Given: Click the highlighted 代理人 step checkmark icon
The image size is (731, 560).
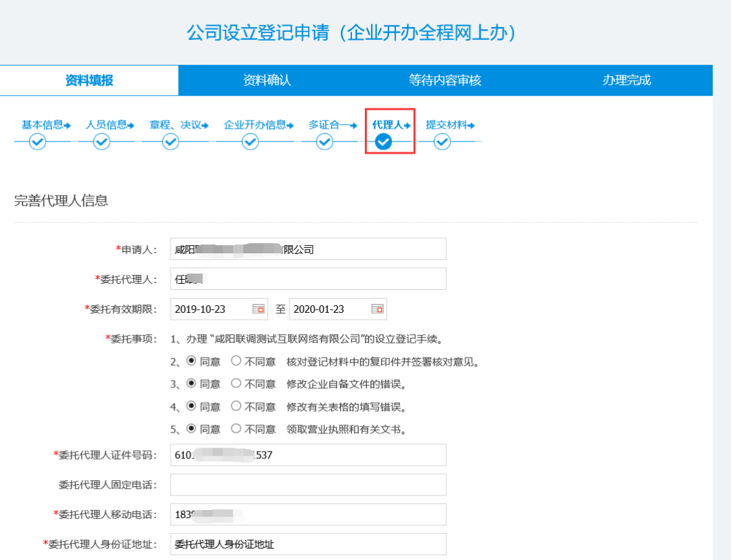Looking at the screenshot, I should [383, 142].
